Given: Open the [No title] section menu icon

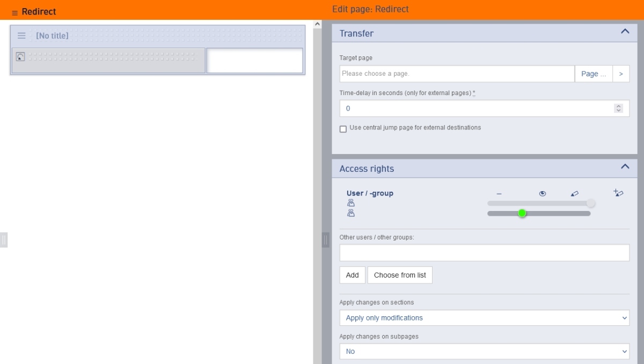Looking at the screenshot, I should pos(21,36).
